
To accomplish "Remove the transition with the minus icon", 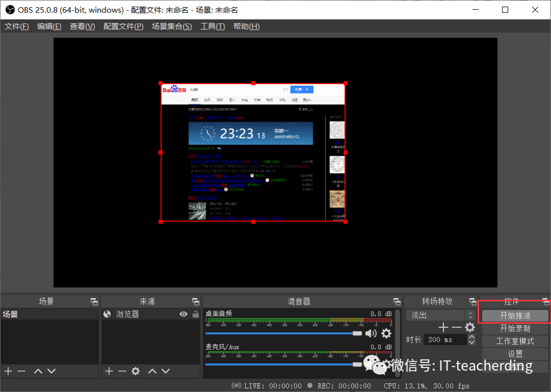I will pyautogui.click(x=457, y=327).
